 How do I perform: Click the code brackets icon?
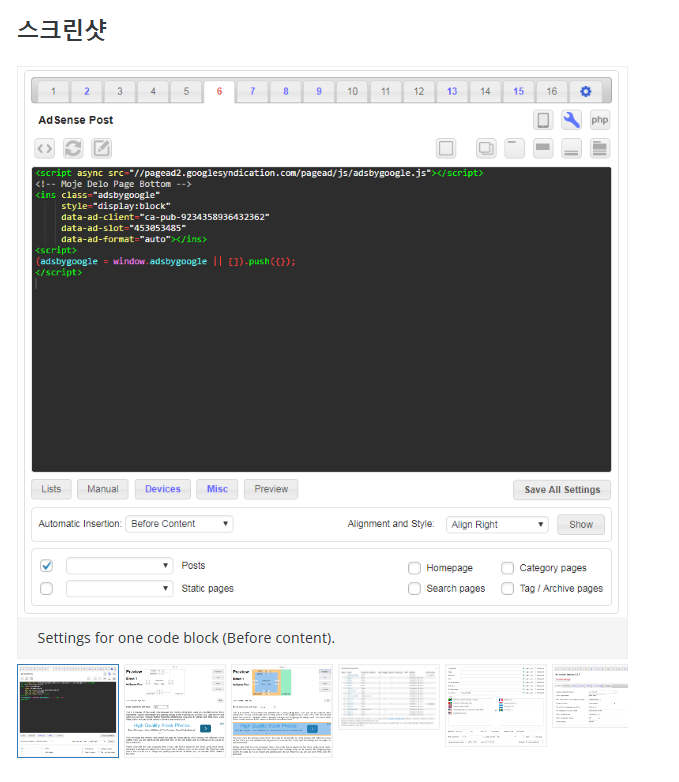[44, 148]
